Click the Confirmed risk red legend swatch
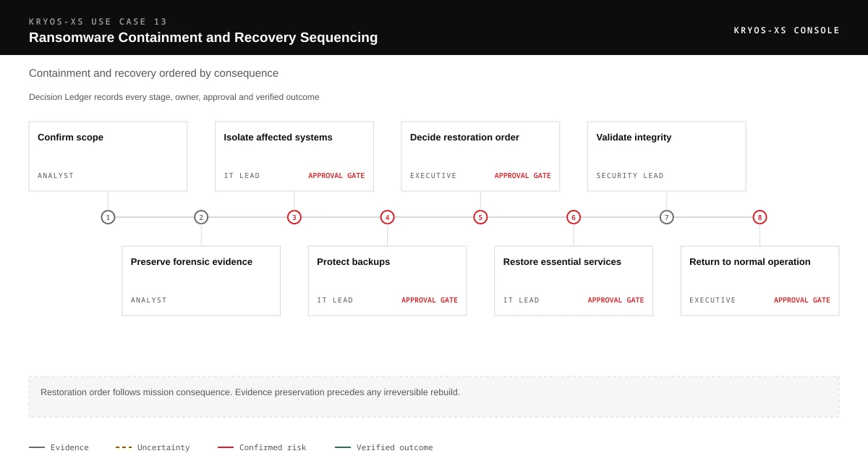 [226, 447]
